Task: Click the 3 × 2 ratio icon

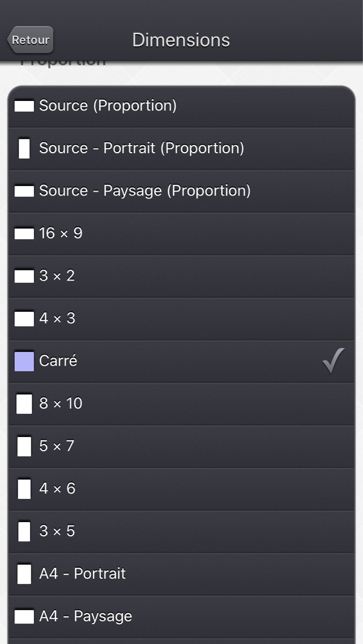Action: 24,276
